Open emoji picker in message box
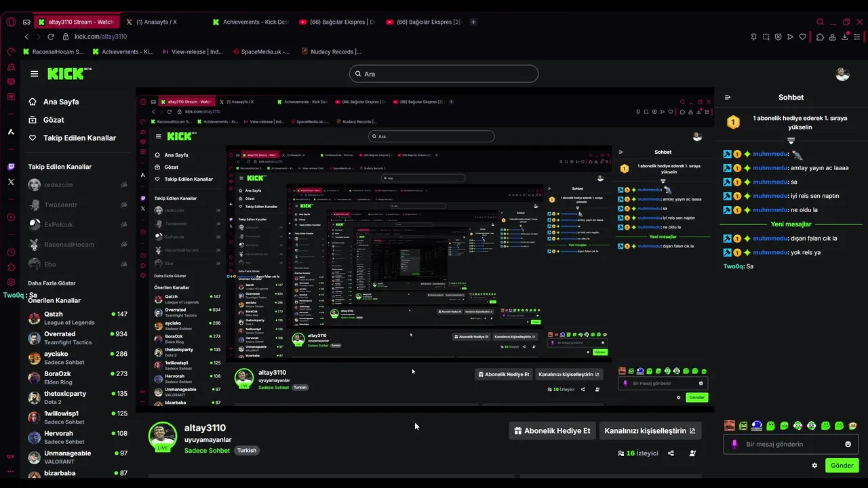The width and height of the screenshot is (868, 488). (x=848, y=444)
